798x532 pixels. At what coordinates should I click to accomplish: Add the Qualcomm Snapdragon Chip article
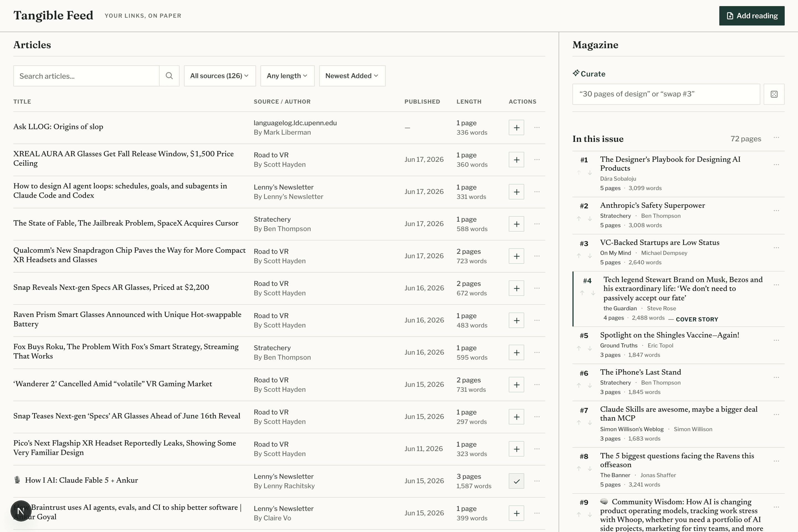[516, 256]
